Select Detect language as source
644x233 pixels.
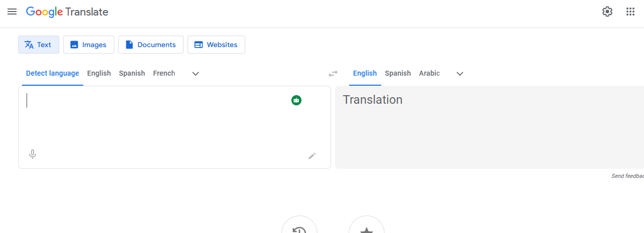[x=52, y=73]
